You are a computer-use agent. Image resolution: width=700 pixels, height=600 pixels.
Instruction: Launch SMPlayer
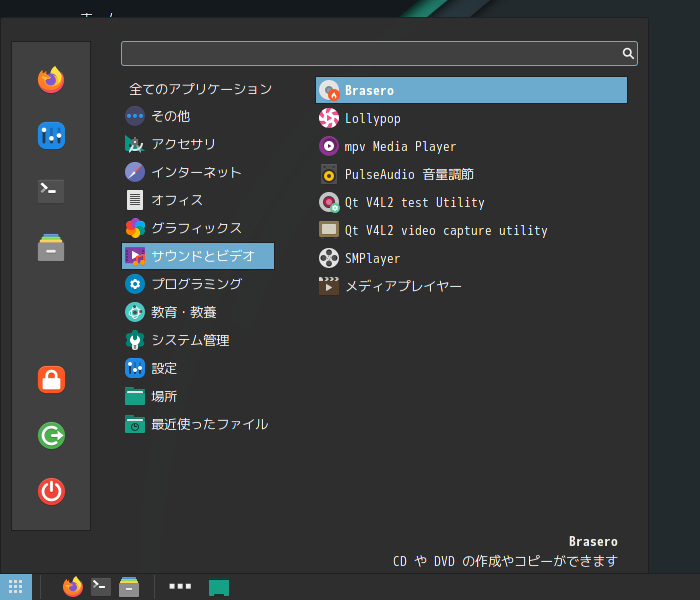[471, 258]
